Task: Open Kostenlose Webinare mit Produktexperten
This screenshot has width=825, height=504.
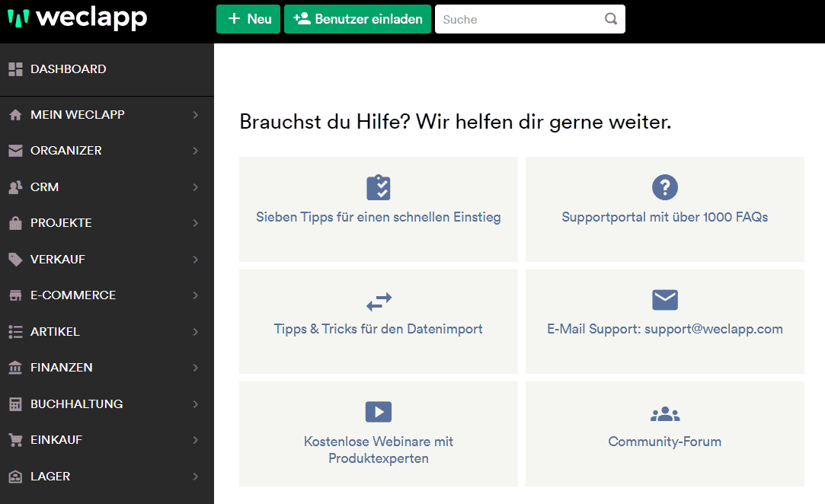Action: tap(379, 434)
